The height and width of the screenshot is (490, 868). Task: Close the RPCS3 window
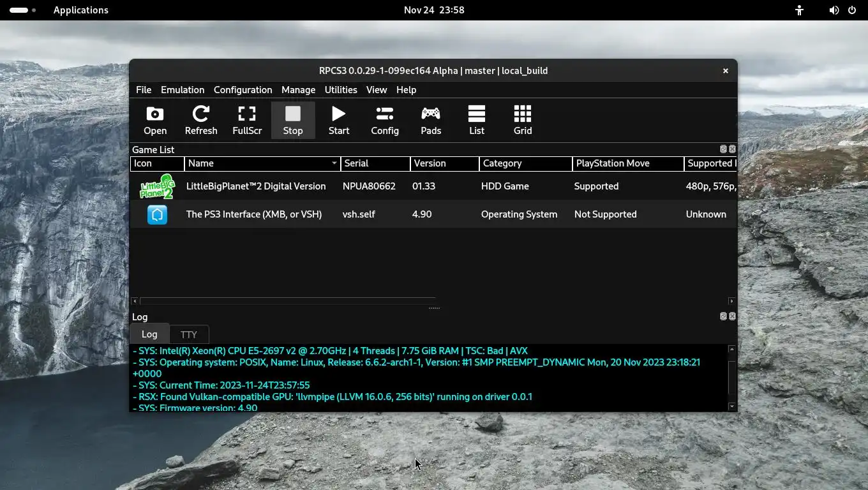[x=725, y=71]
